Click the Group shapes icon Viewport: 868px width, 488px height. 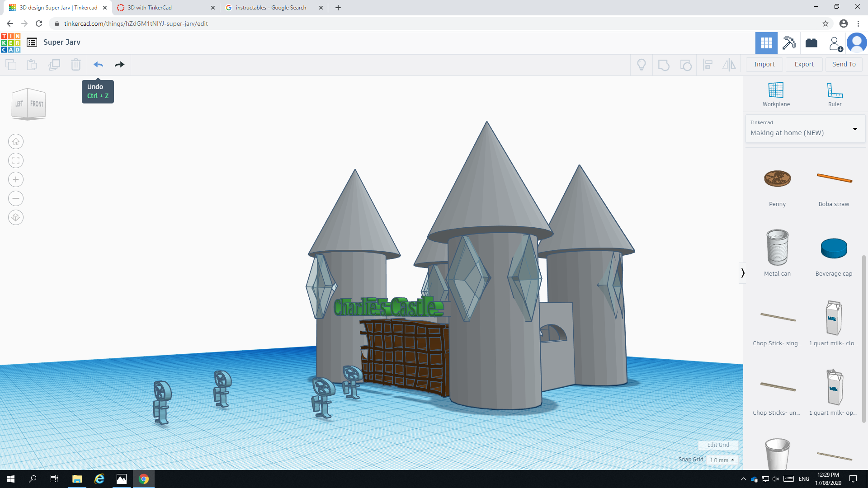pos(664,65)
